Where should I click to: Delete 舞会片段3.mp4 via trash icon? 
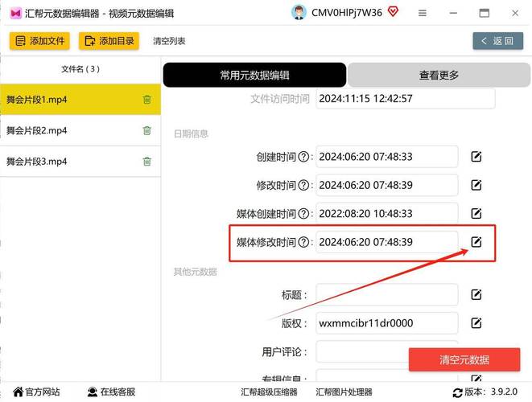point(146,162)
